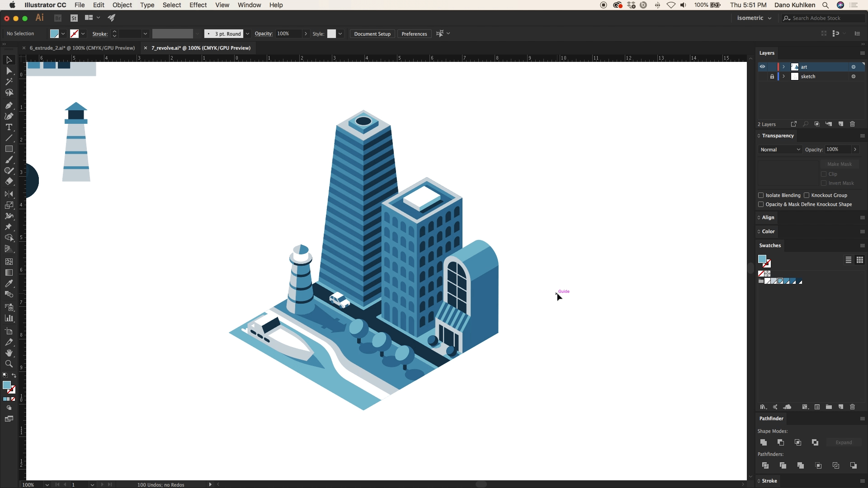Open the Normal blending mode dropdown

pyautogui.click(x=780, y=150)
